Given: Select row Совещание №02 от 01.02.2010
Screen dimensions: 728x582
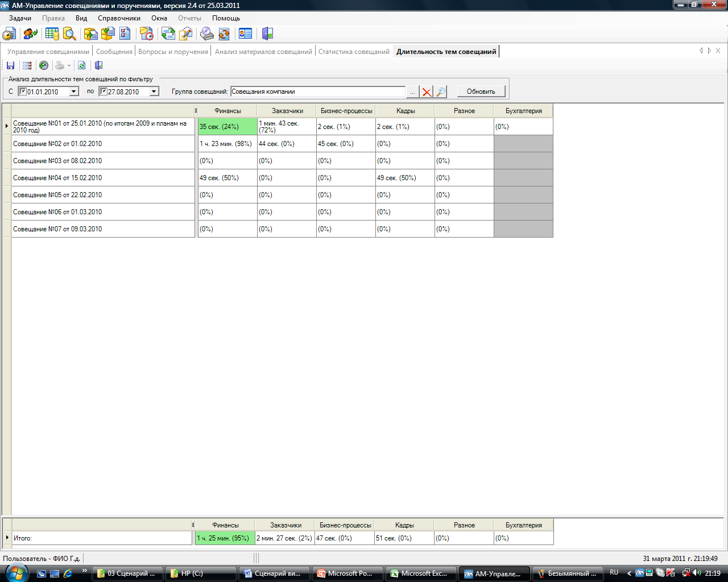Looking at the screenshot, I should coord(103,144).
